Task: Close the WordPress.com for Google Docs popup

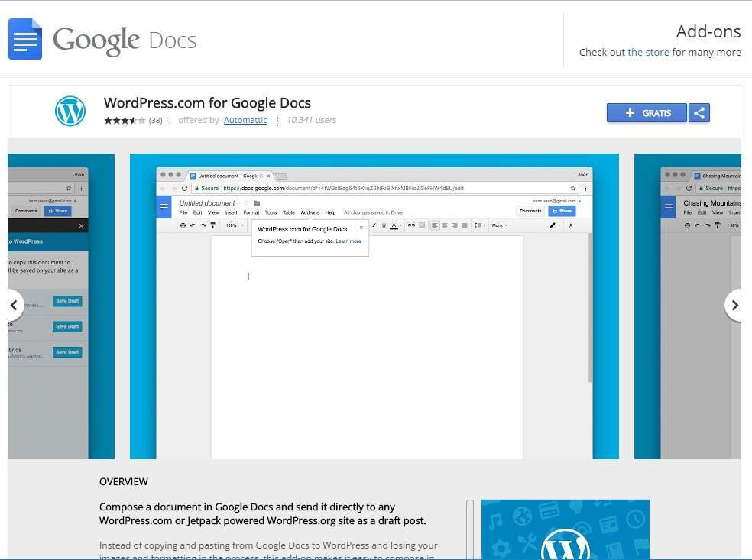Action: pyautogui.click(x=361, y=228)
